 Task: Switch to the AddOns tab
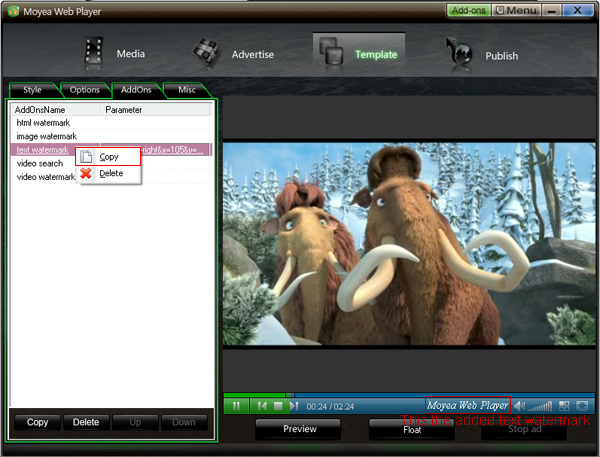click(136, 90)
